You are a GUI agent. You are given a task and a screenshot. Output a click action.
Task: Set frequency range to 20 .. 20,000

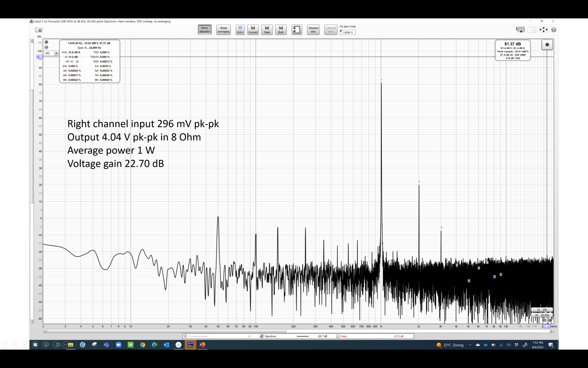click(x=542, y=315)
